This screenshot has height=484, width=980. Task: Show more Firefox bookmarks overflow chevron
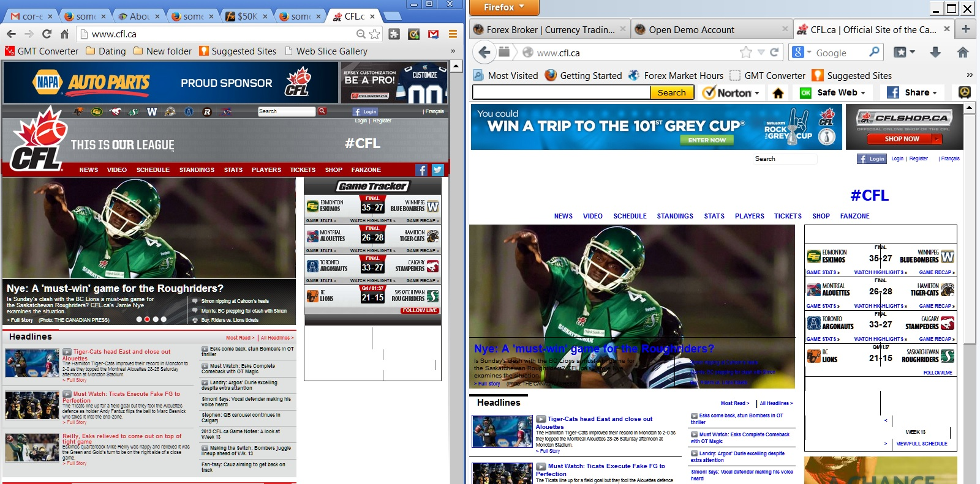tap(969, 75)
